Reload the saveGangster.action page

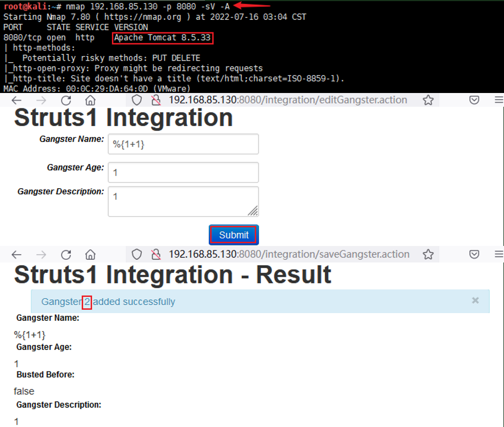click(66, 255)
